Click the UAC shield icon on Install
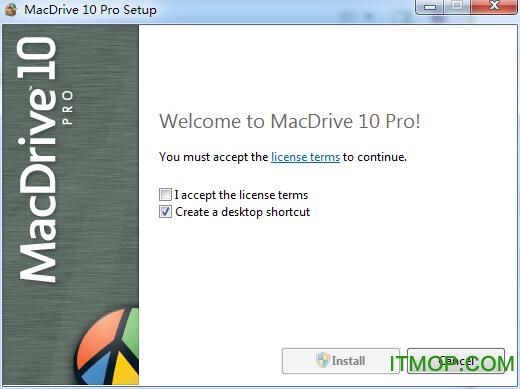Screen dimensions: 520x389 click(x=323, y=360)
